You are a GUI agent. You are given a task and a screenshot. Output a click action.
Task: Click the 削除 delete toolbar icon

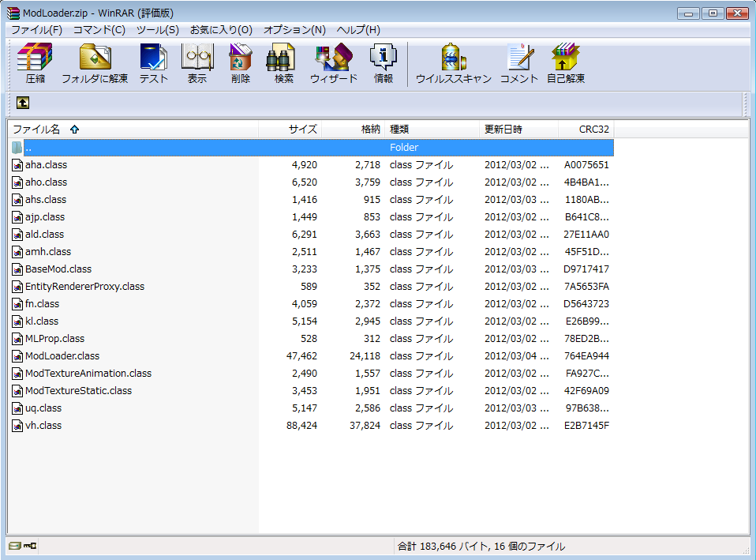(x=241, y=63)
